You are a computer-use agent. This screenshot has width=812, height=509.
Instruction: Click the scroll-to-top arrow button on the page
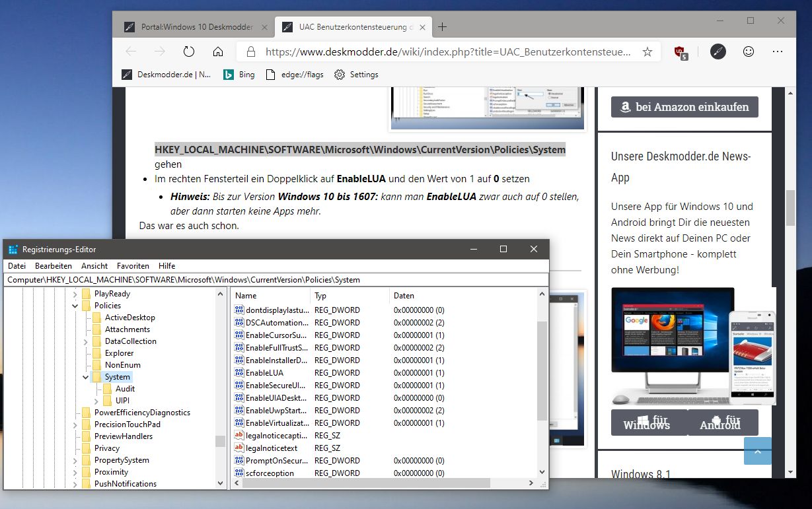coord(758,451)
